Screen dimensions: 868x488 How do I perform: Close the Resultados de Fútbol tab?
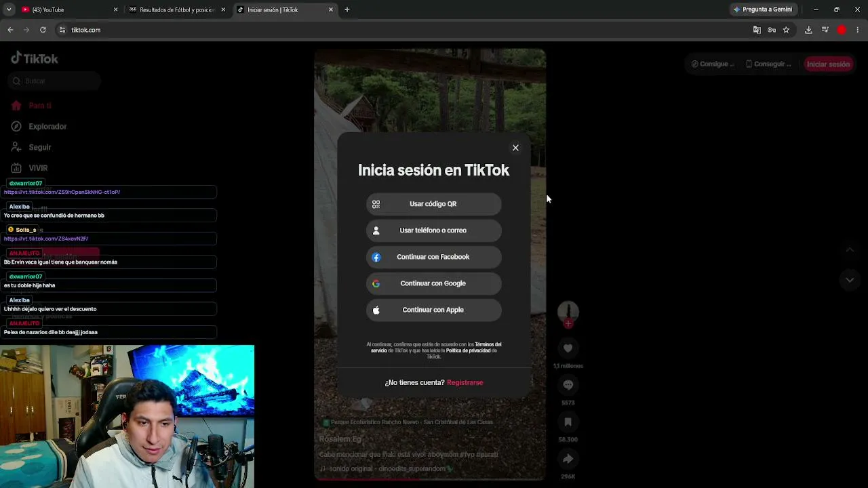tap(223, 9)
